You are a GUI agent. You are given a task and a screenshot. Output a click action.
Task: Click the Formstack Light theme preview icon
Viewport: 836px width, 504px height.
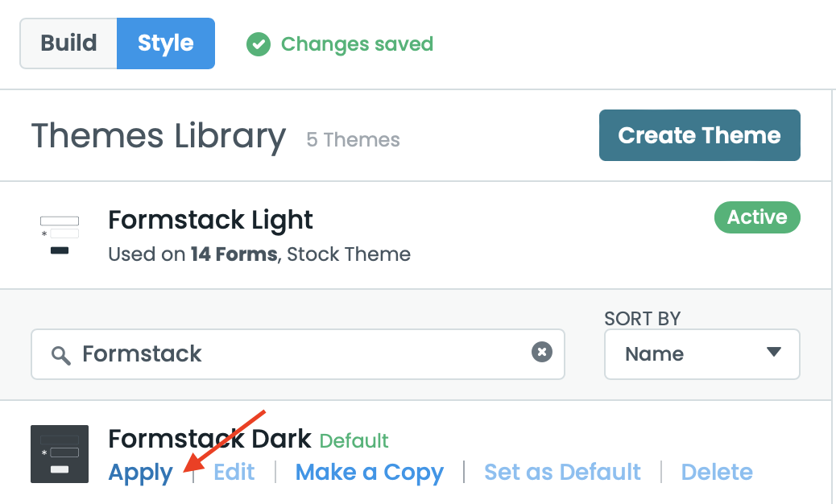60,234
